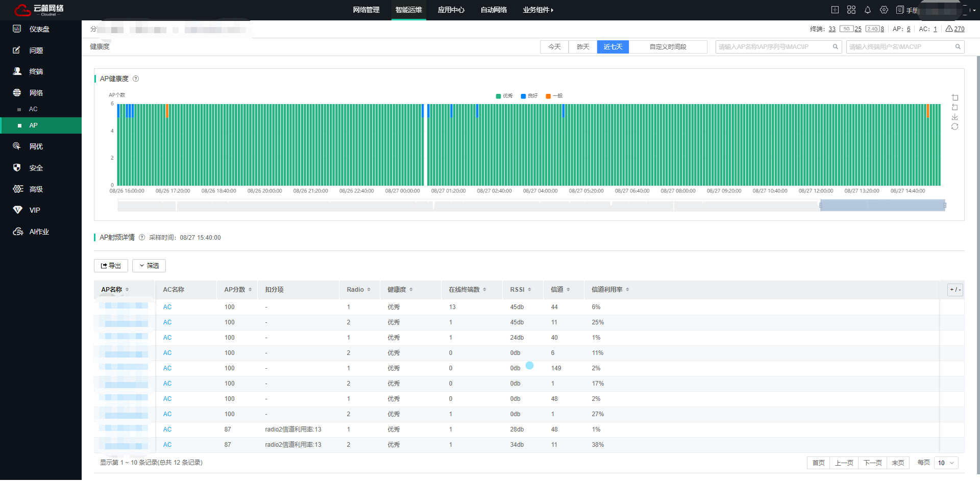Toggle the 良好 legend series
Image resolution: width=980 pixels, height=483 pixels.
(529, 96)
